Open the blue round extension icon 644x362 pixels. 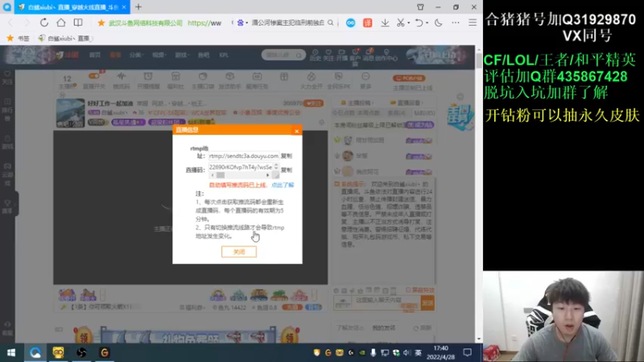pos(350,23)
